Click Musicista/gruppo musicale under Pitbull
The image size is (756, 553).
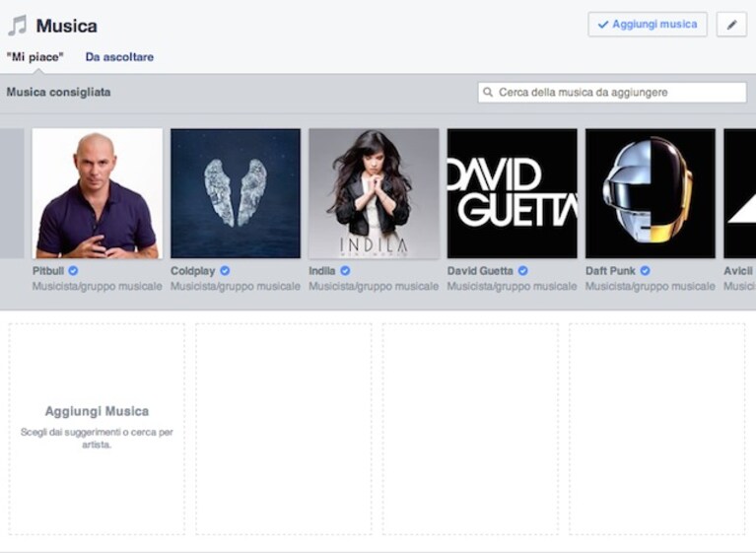(98, 287)
